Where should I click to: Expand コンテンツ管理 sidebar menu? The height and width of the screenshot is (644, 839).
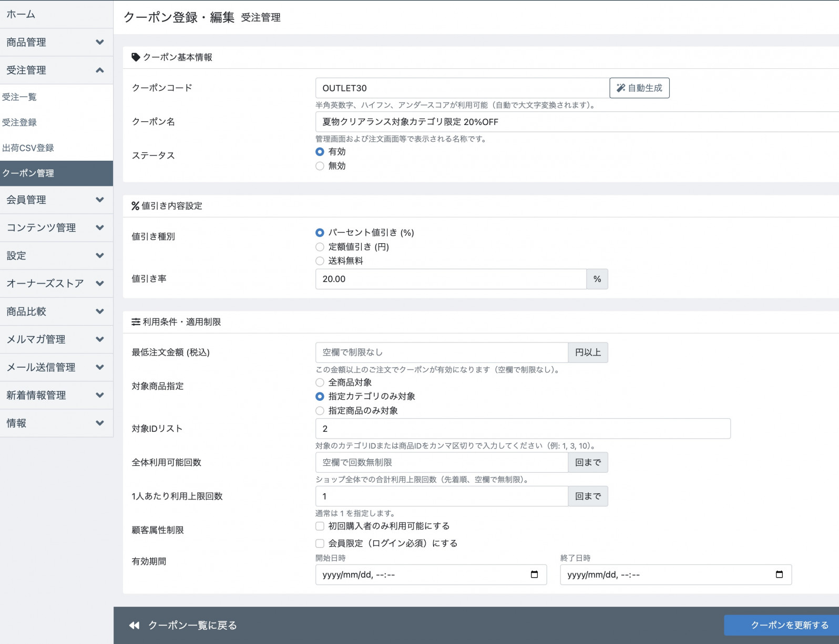click(x=56, y=227)
